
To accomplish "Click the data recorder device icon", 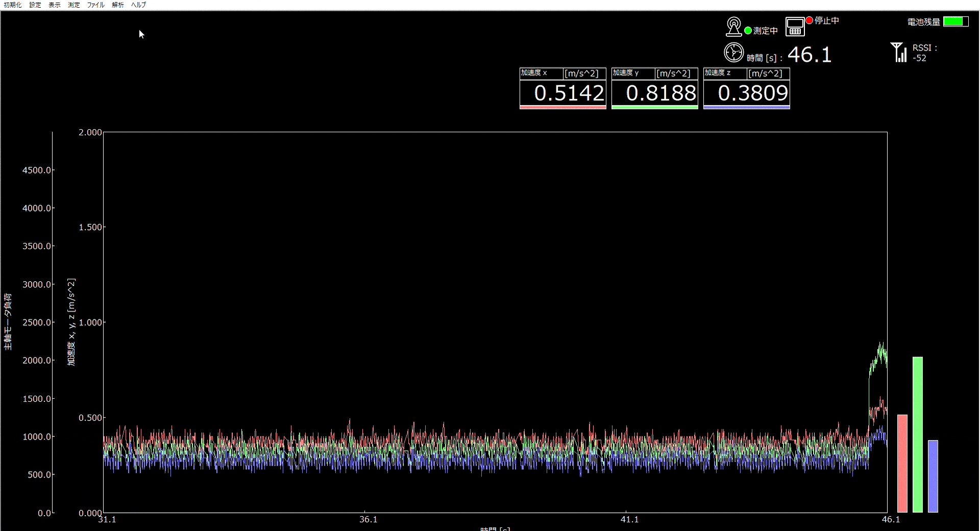I will [795, 27].
